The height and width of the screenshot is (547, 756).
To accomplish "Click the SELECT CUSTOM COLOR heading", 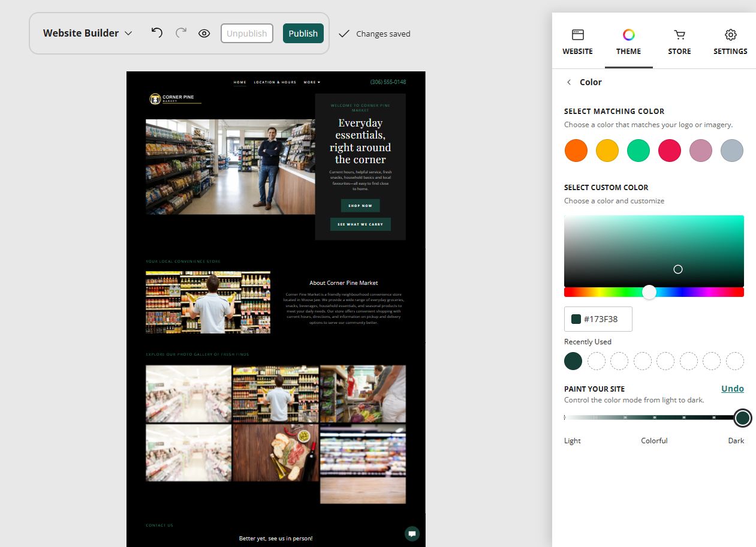I will pyautogui.click(x=606, y=187).
